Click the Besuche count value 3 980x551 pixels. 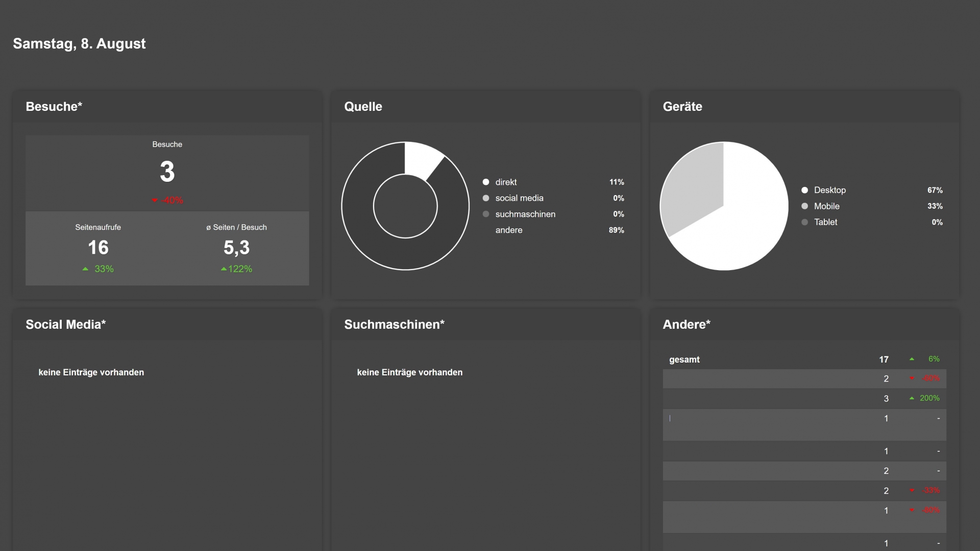click(167, 172)
